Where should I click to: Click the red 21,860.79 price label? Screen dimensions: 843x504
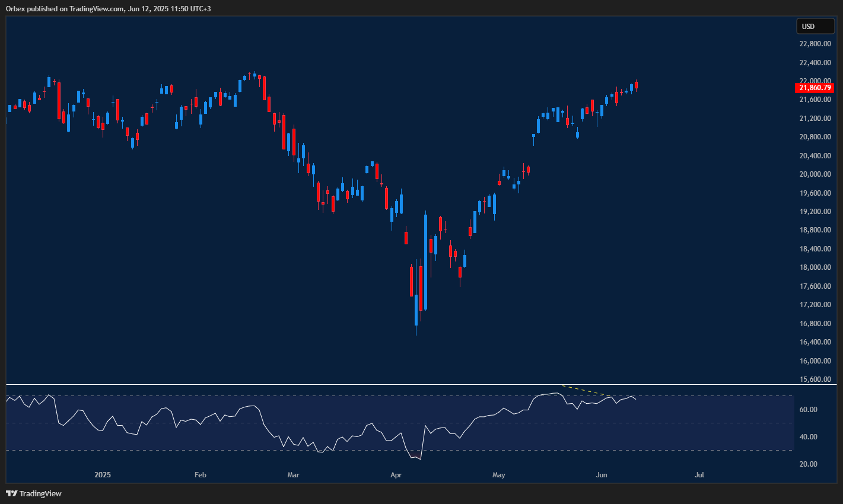[x=814, y=88]
